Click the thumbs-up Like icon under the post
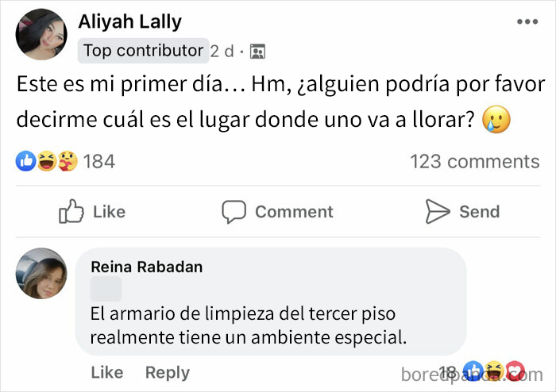The image size is (556, 392). (72, 211)
